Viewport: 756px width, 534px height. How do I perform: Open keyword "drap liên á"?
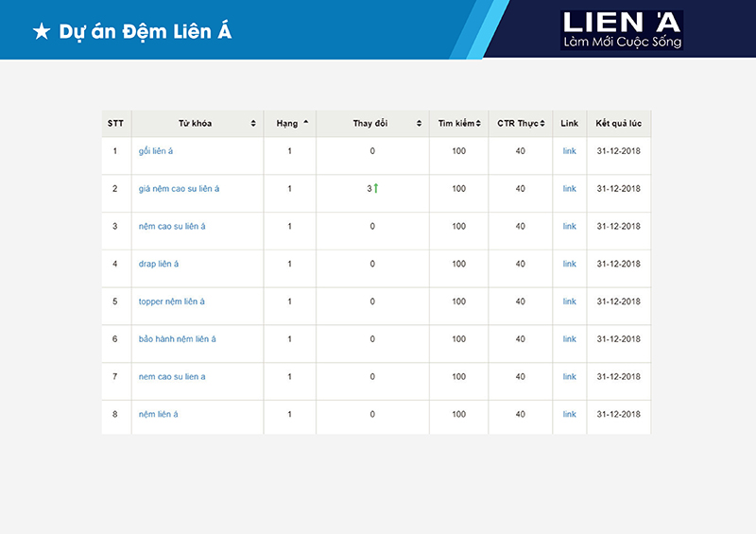159,264
